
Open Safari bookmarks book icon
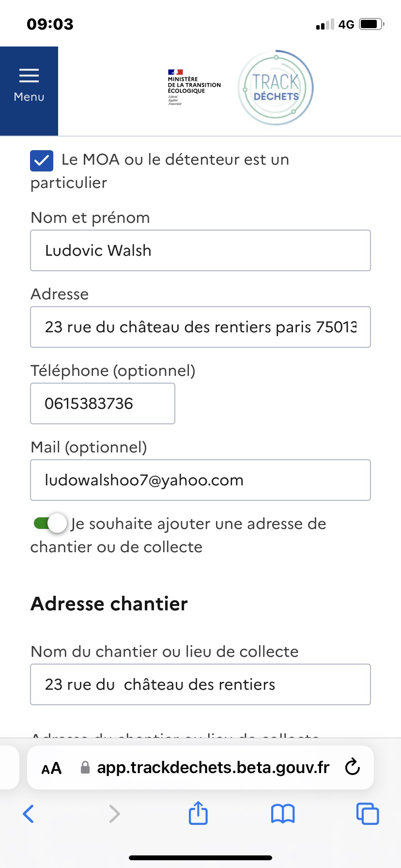coord(283,814)
